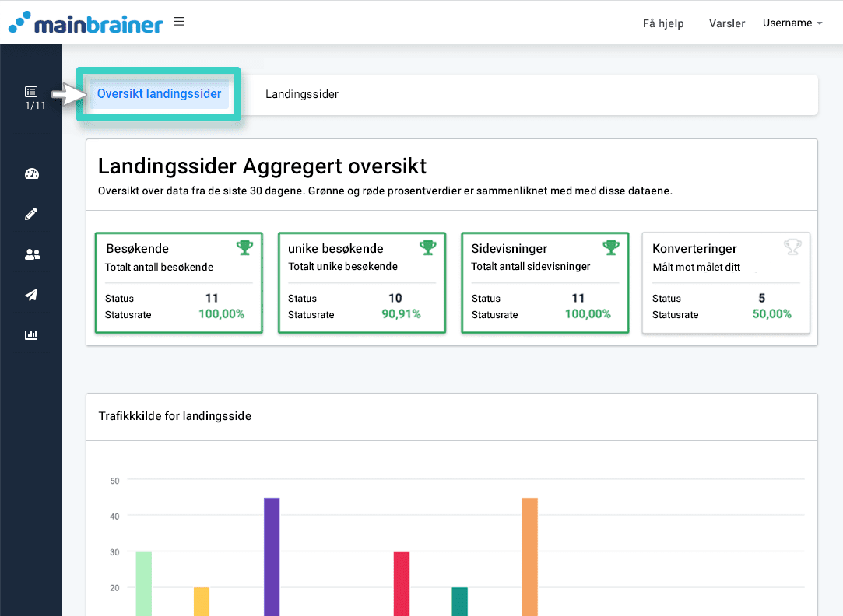Screen dimensions: 843x616
Task: Open Få hjelp in the top bar
Action: (x=662, y=23)
